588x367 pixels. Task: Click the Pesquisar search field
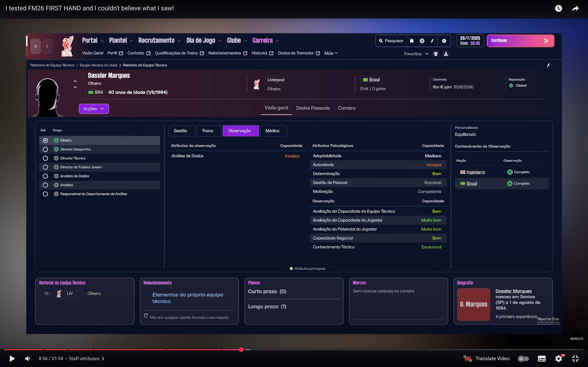click(x=391, y=41)
